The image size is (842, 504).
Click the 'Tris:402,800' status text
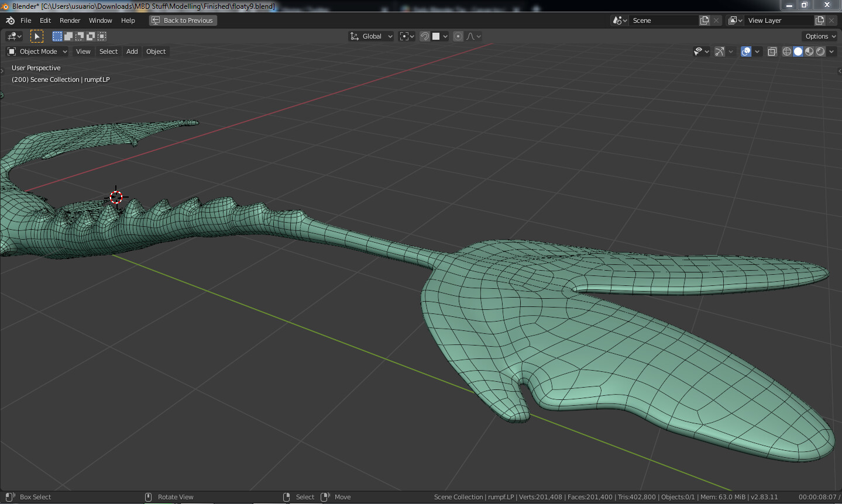click(637, 497)
